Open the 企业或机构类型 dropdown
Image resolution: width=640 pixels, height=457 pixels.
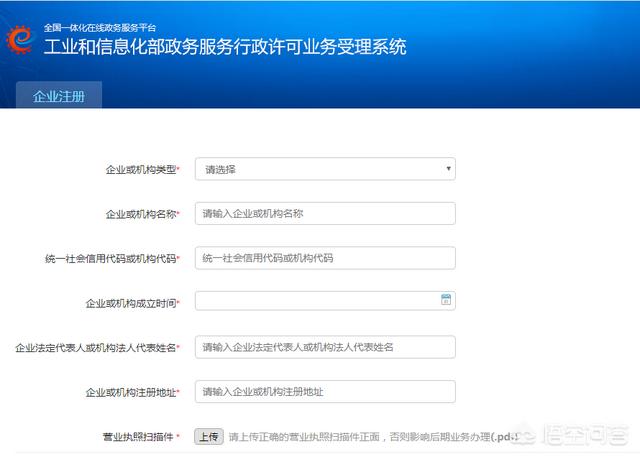(x=325, y=169)
